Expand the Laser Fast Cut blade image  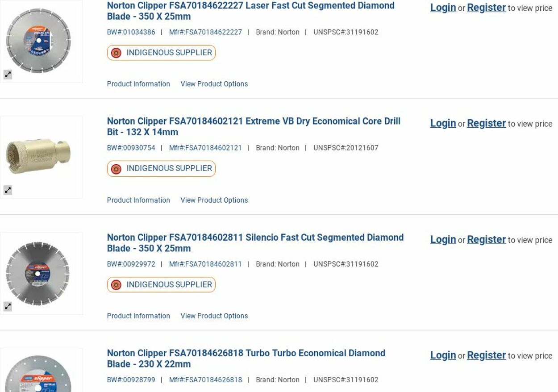8,75
